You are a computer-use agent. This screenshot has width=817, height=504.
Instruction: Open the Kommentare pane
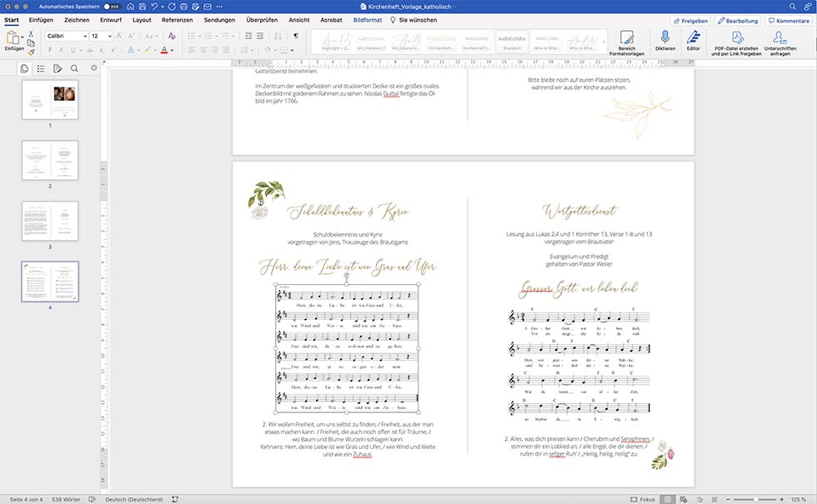click(x=789, y=21)
